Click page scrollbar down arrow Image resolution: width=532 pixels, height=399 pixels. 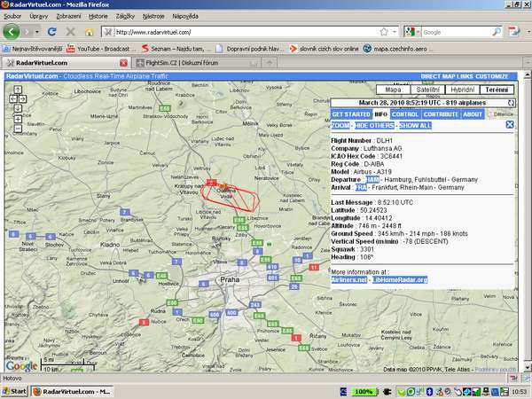tap(527, 367)
